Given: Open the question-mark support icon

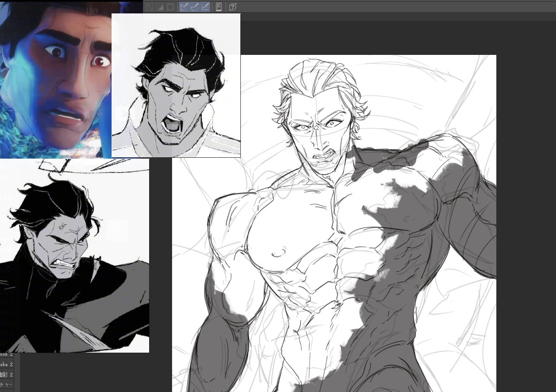Looking at the screenshot, I should coord(233,7).
